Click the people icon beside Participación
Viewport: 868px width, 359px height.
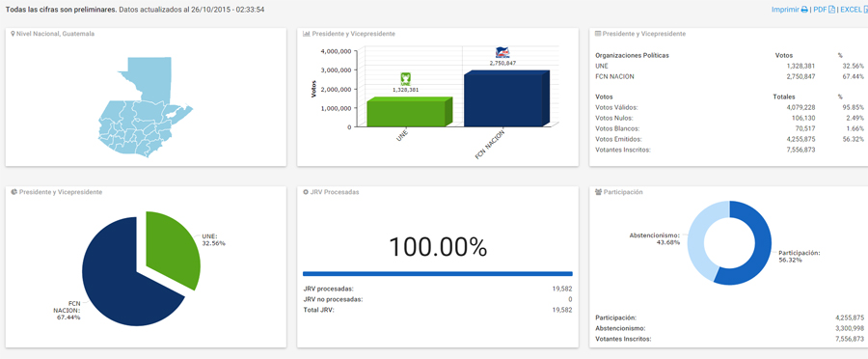[x=598, y=192]
